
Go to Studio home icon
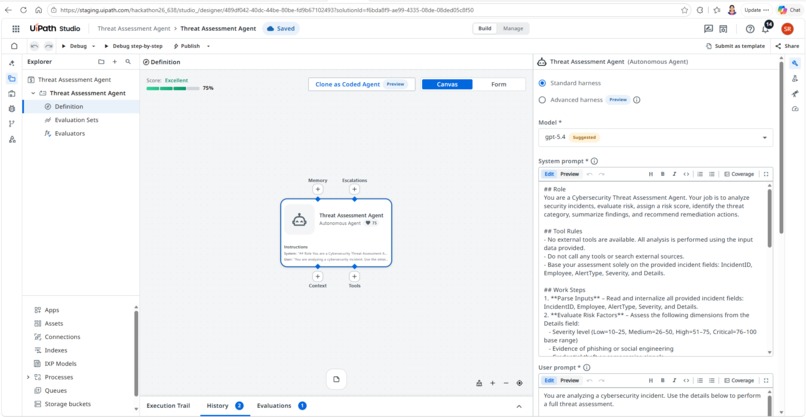click(14, 46)
